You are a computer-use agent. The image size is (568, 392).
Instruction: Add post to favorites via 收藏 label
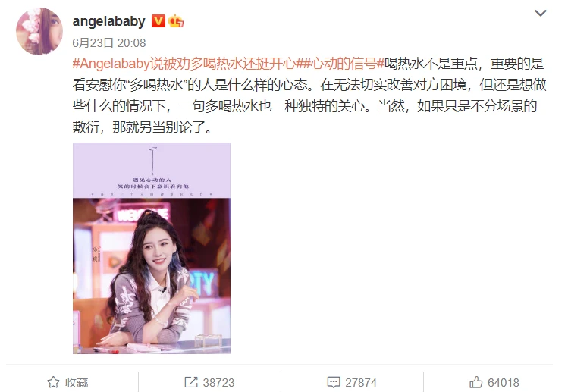click(x=77, y=383)
